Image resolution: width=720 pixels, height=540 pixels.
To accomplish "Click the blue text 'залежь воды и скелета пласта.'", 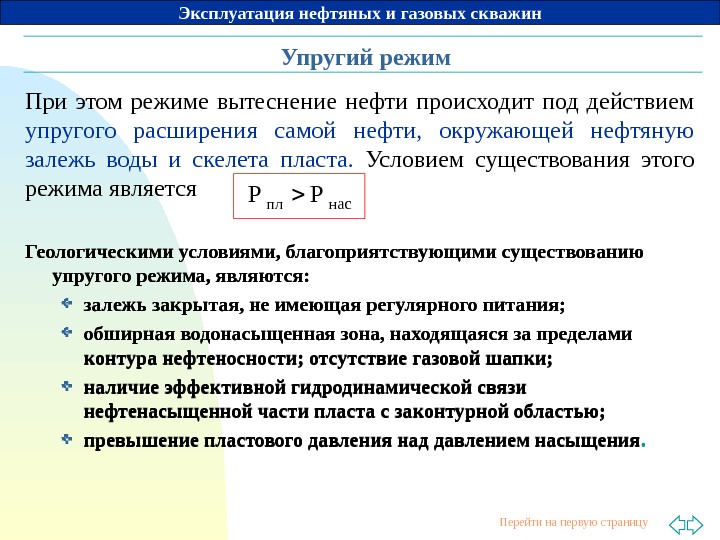I will pyautogui.click(x=189, y=160).
